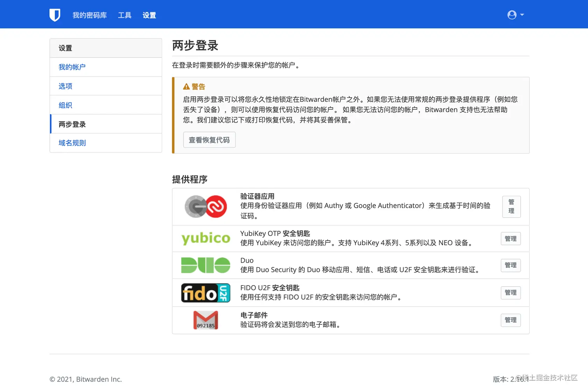Open the 我的密码库 menu item
The image size is (588, 392).
[x=89, y=15]
